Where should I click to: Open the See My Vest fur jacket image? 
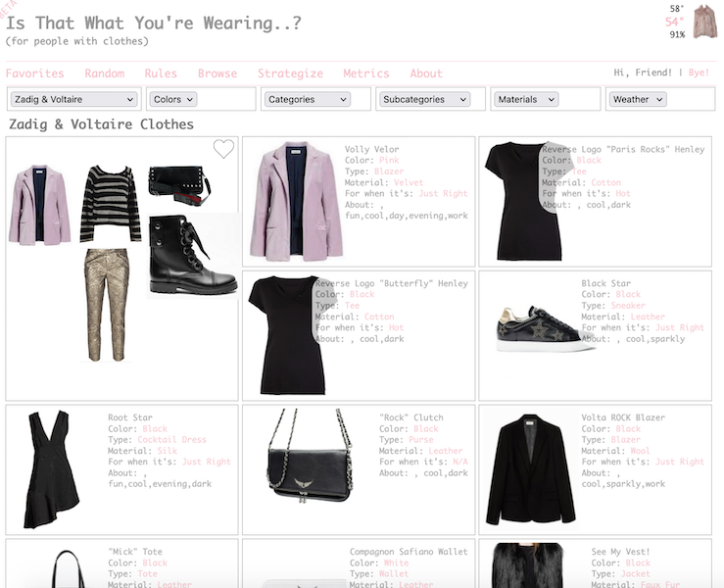(x=528, y=565)
